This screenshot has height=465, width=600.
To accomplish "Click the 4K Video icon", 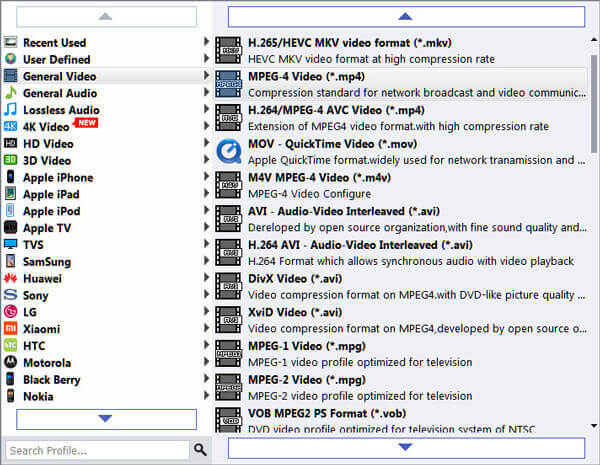I will pyautogui.click(x=11, y=126).
